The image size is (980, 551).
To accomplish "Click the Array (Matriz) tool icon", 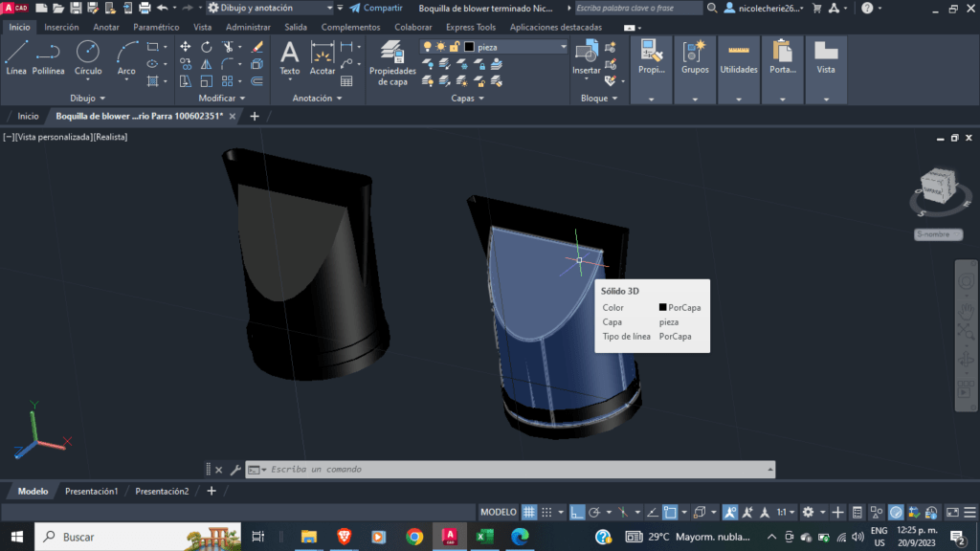I will 228,81.
